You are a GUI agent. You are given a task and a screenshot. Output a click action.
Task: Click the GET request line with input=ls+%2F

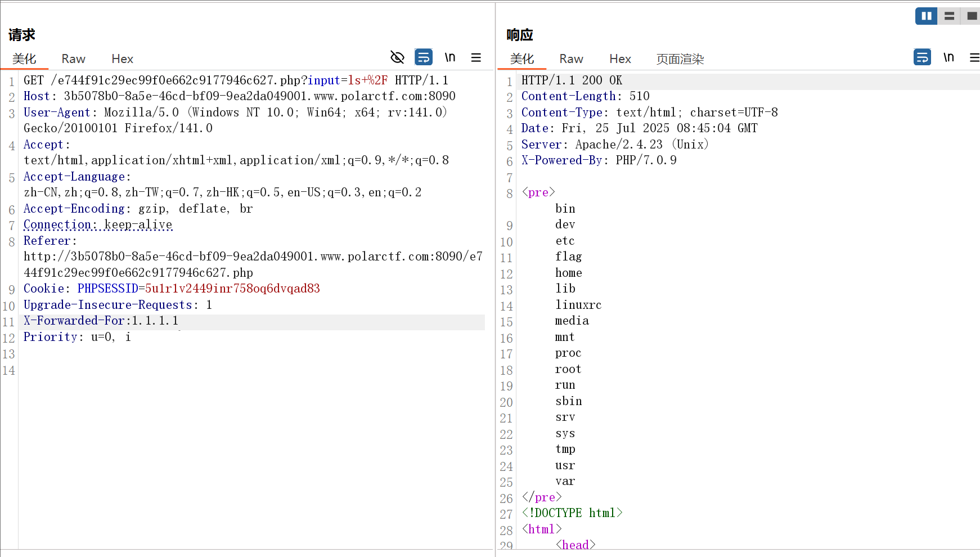236,80
